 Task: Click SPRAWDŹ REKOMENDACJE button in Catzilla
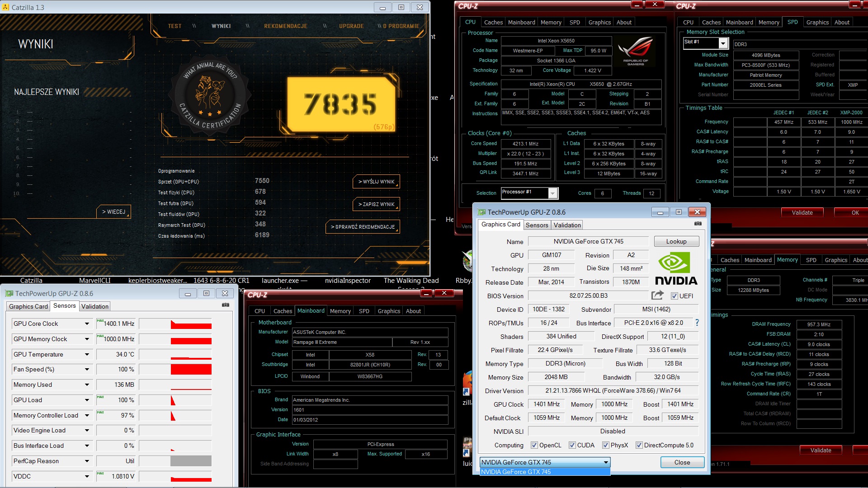pos(362,227)
